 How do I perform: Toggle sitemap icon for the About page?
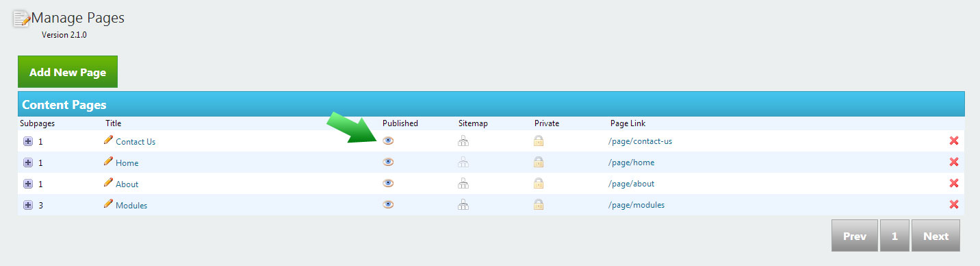(x=463, y=184)
